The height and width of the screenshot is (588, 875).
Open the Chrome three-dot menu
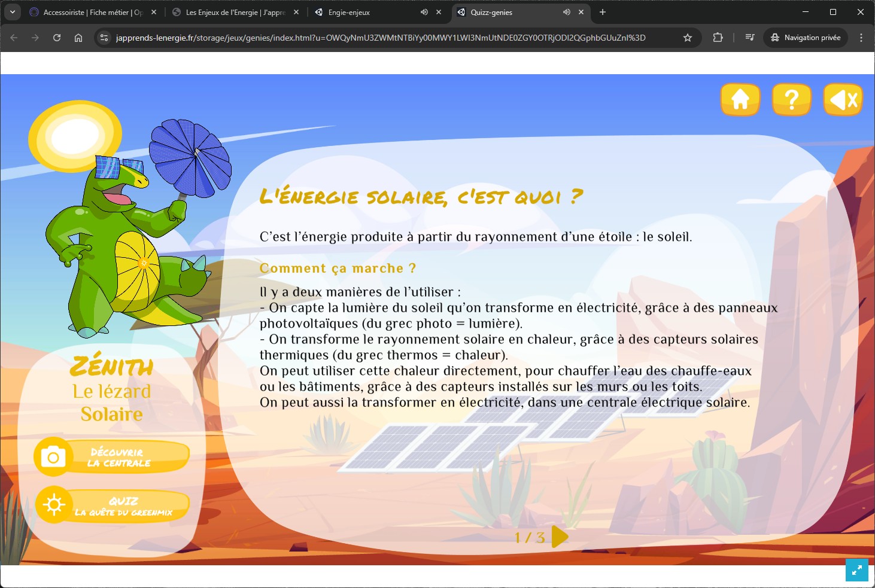[x=861, y=38]
